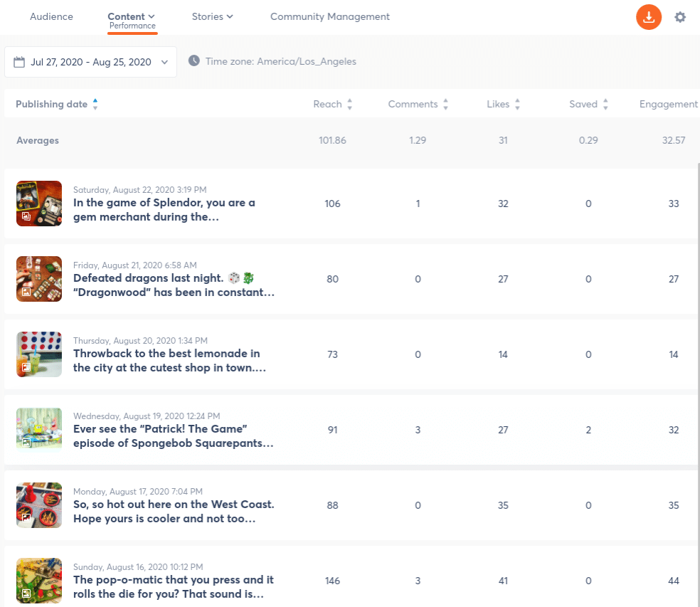Sort by Saved column arrows
The height and width of the screenshot is (607, 700).
(605, 105)
